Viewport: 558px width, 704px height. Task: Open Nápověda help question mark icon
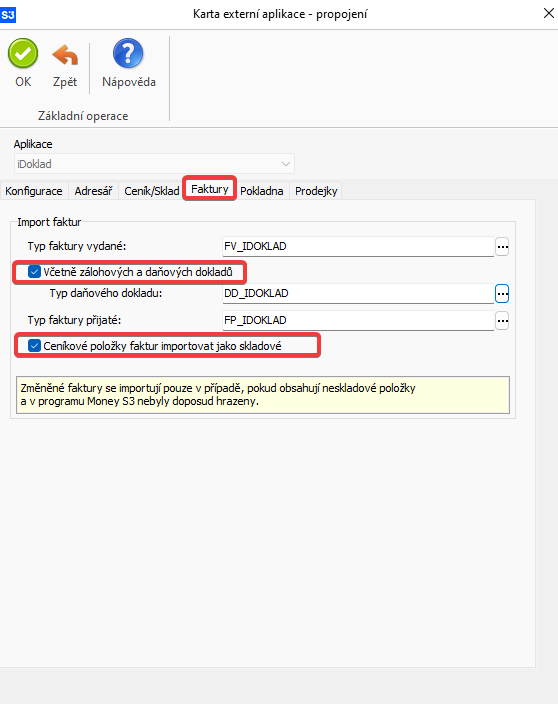[x=128, y=53]
